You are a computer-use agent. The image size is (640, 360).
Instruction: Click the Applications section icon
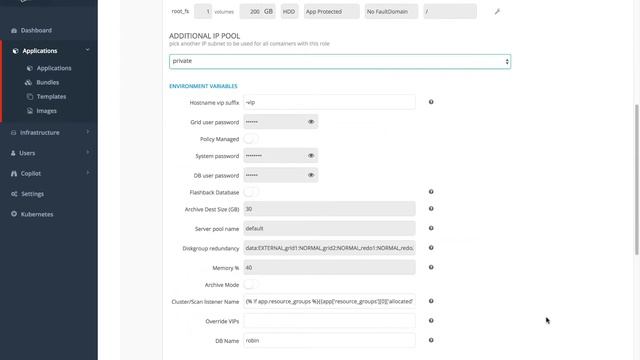pyautogui.click(x=16, y=51)
